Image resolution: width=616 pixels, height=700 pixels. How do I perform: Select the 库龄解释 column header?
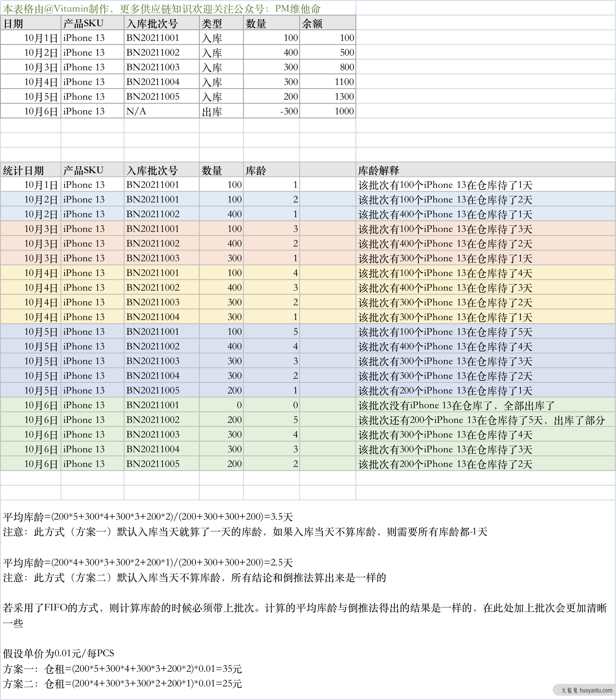point(485,170)
